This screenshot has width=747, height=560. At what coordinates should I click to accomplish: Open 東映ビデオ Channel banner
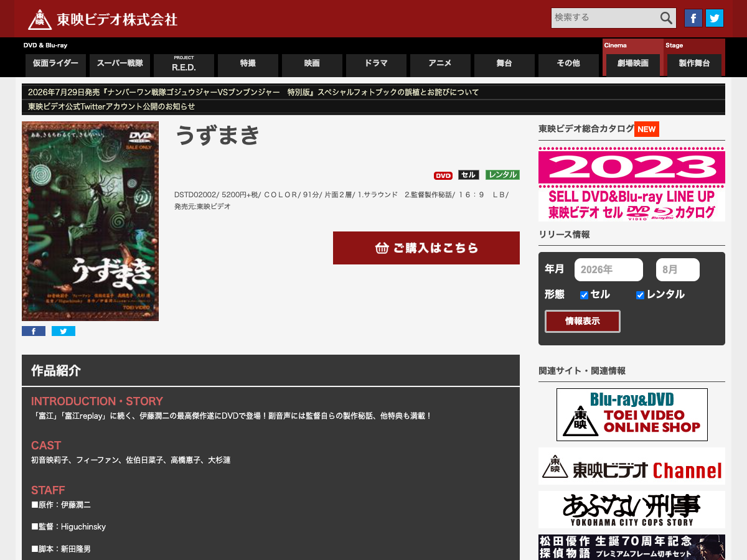[x=632, y=466]
